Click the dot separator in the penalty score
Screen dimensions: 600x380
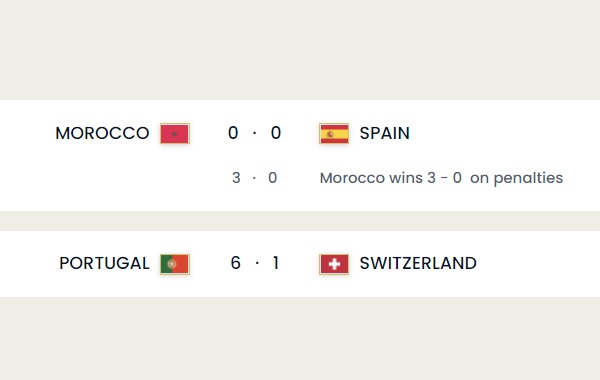tap(254, 178)
